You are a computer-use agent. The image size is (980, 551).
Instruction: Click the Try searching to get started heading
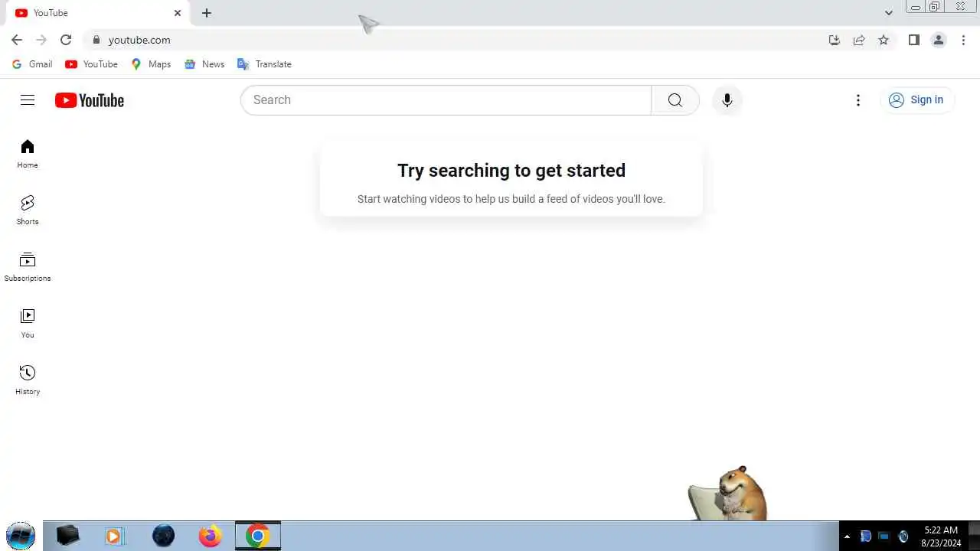tap(511, 171)
